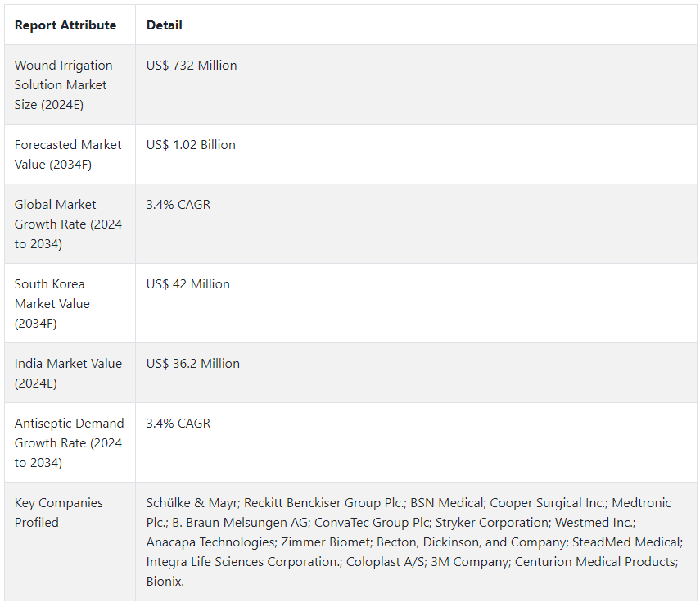Select the US$ 42 Million value
Viewport: 700px width, 603px height.
point(188,284)
